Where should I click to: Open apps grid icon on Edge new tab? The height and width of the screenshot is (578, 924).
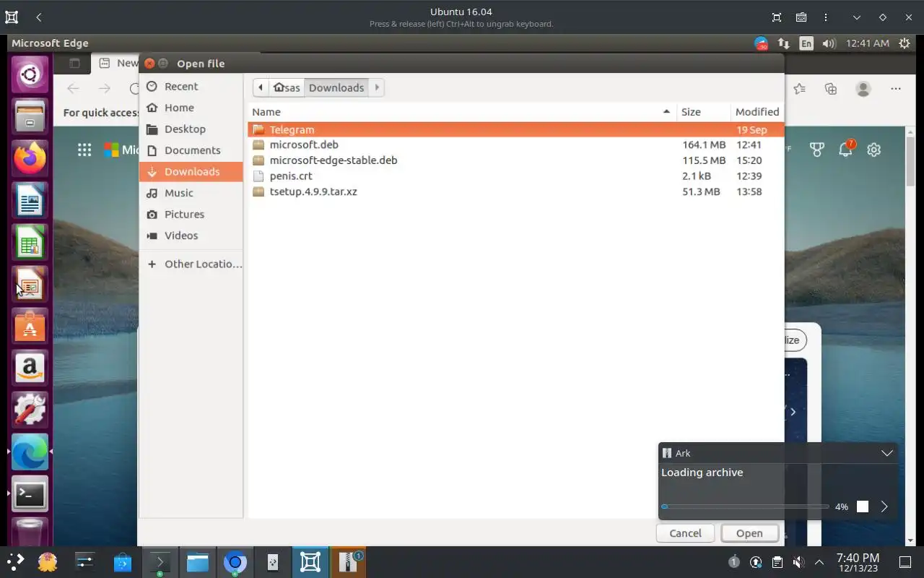click(x=84, y=150)
